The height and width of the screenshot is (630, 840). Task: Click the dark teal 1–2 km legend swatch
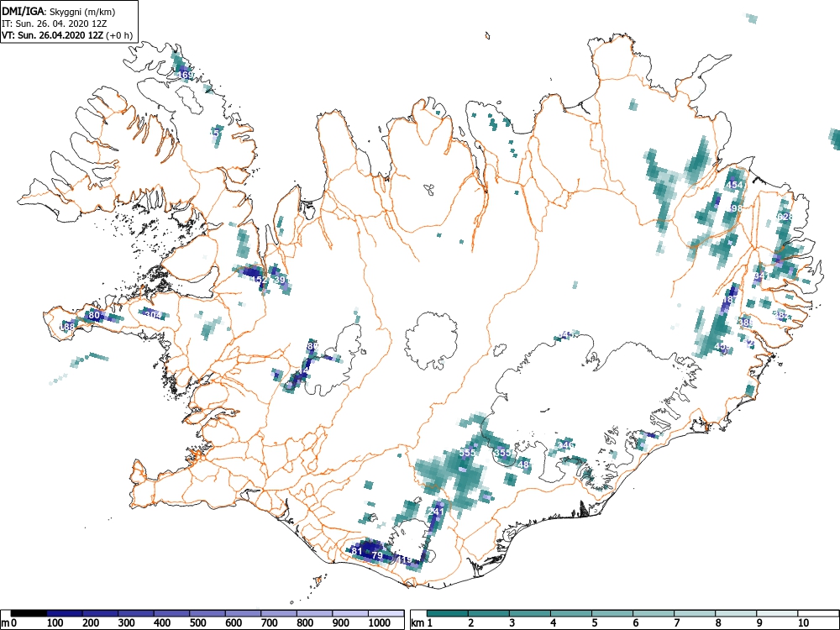[448, 613]
